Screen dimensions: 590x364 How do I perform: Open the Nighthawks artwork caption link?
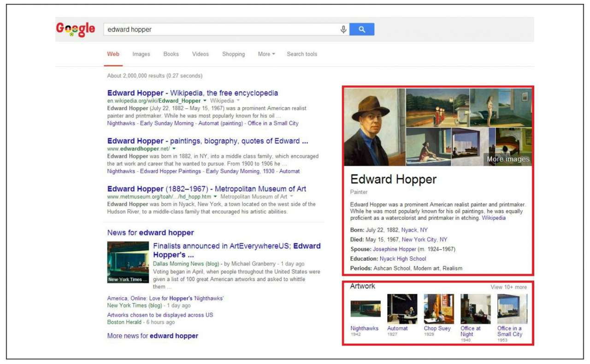[x=364, y=329]
